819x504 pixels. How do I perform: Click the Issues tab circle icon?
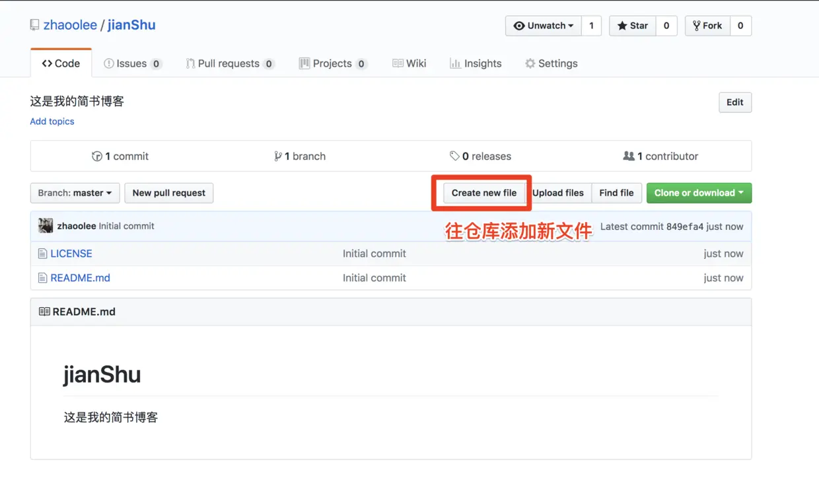(x=109, y=63)
